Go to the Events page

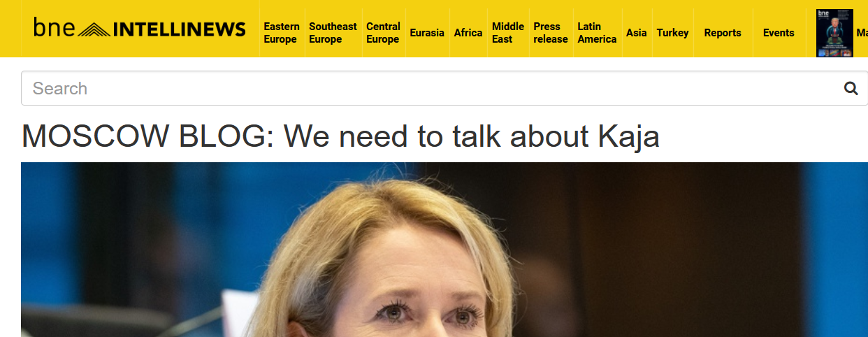(x=779, y=33)
